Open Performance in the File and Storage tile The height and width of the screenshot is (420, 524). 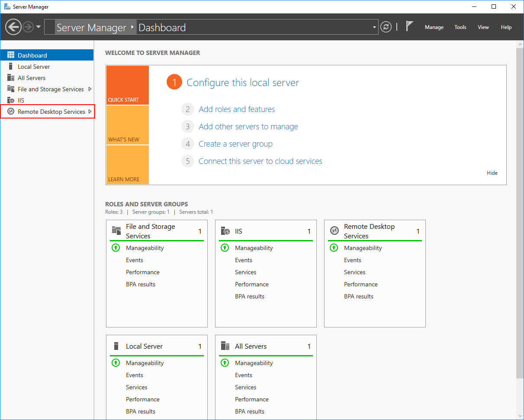pos(143,272)
